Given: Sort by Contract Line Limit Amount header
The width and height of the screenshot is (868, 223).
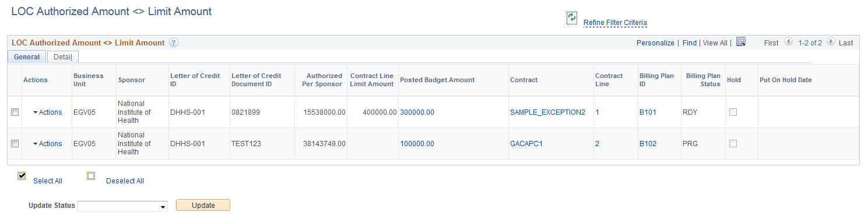Looking at the screenshot, I should coord(372,80).
